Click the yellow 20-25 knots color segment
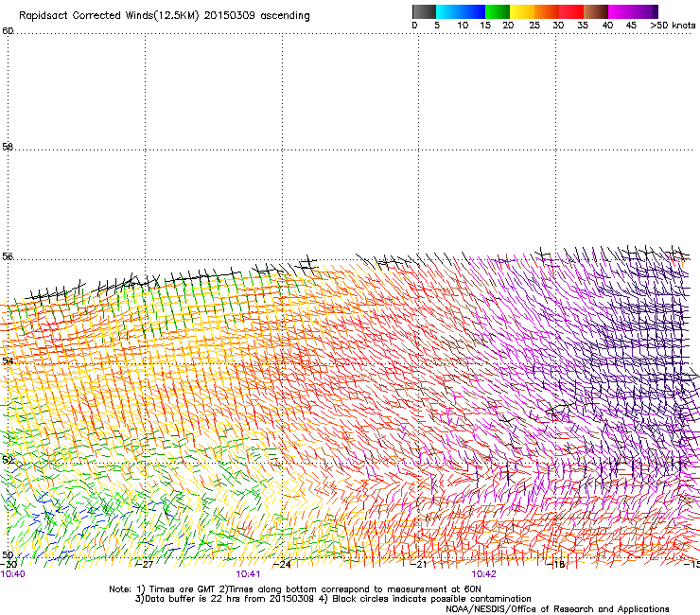Image resolution: width=700 pixels, height=615 pixels. click(x=522, y=11)
